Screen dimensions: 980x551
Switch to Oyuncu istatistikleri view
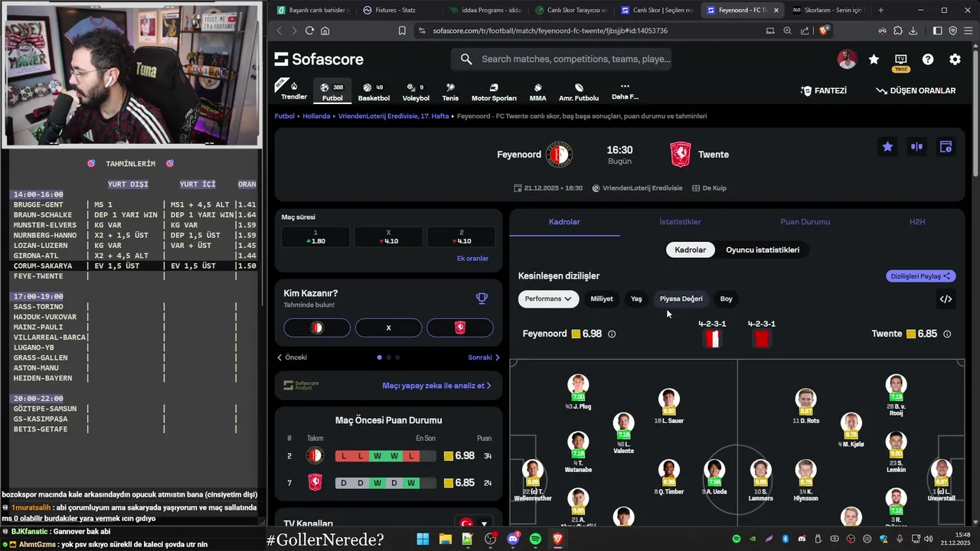pos(763,249)
